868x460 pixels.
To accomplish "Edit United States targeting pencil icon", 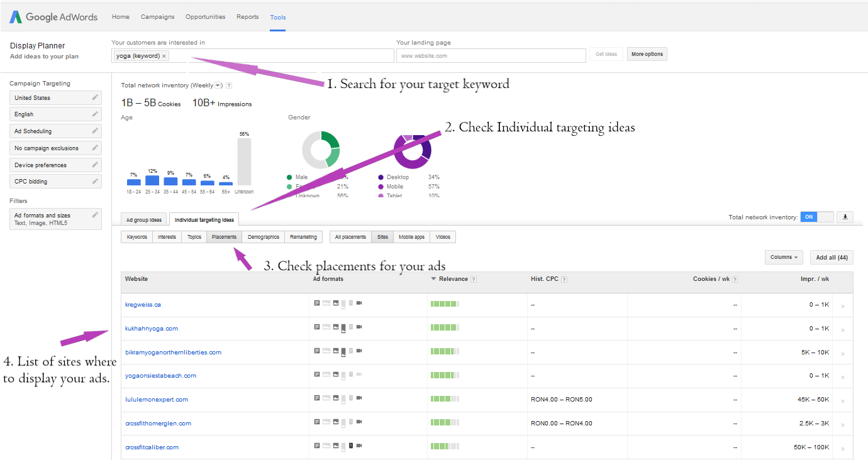I will [x=94, y=97].
